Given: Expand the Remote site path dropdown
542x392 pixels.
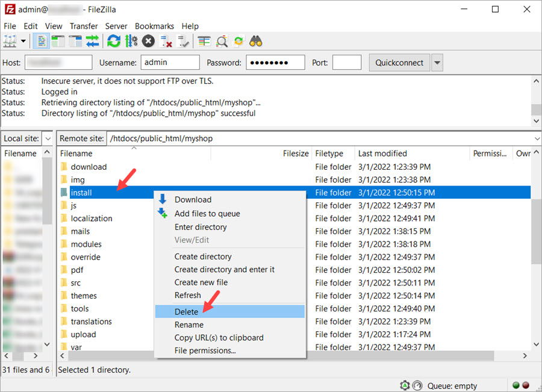Looking at the screenshot, I should tap(537, 138).
